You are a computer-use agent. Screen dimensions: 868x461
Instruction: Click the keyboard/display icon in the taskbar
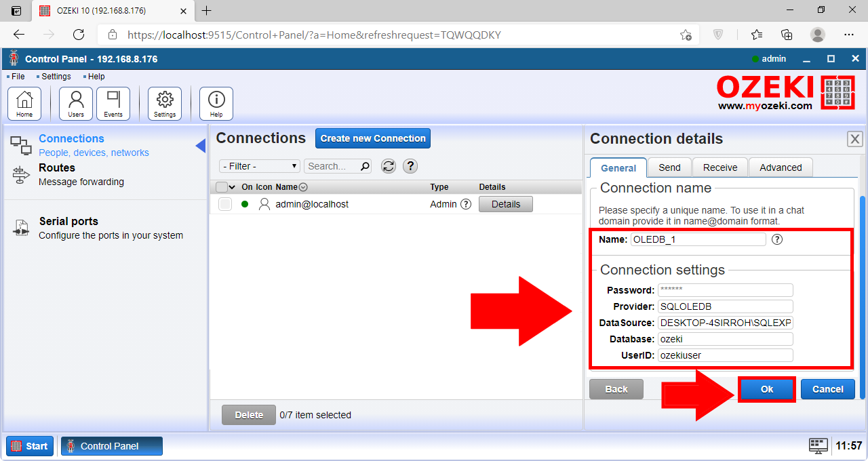(x=818, y=445)
